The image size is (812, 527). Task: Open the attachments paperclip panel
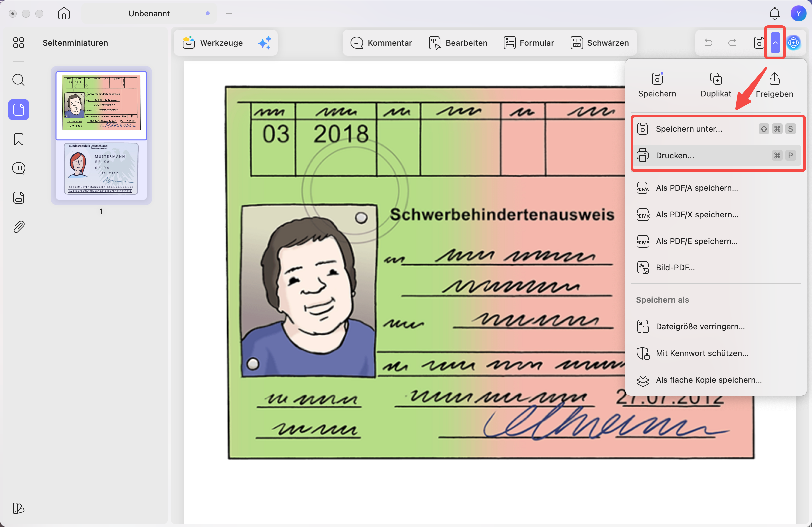click(18, 227)
